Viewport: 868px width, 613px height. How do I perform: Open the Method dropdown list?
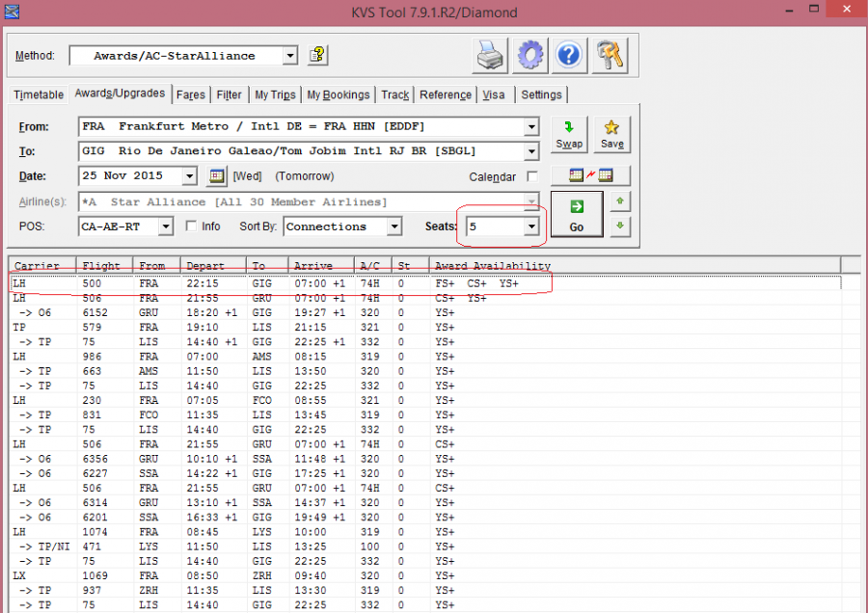[x=289, y=56]
